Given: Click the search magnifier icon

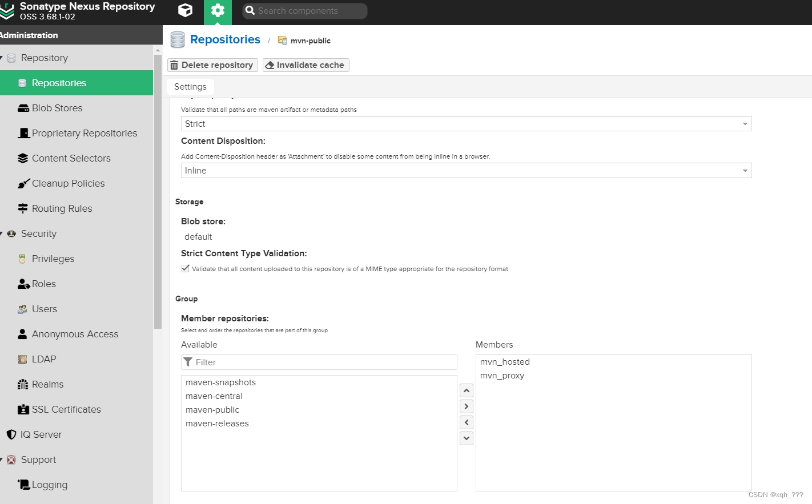Looking at the screenshot, I should [250, 10].
